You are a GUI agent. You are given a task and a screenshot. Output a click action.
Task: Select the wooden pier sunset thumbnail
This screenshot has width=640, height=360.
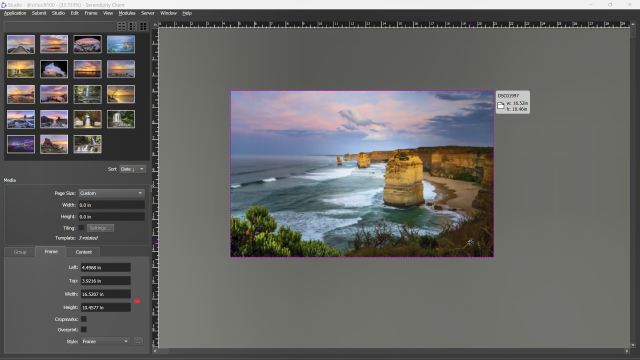tap(21, 44)
